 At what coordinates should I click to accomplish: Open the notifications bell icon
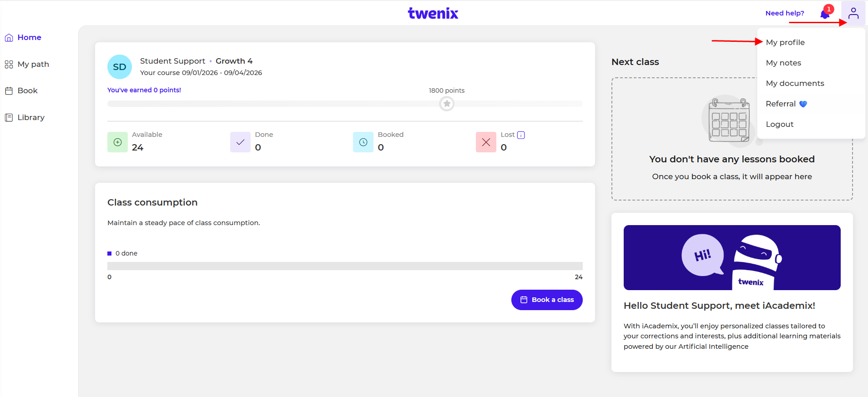(x=825, y=14)
